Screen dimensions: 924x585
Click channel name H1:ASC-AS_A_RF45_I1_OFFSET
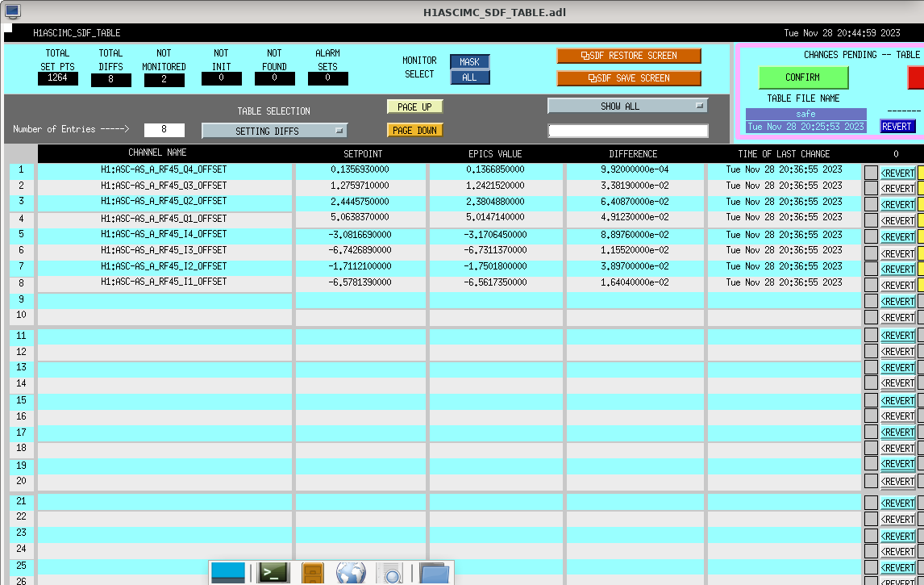[164, 282]
